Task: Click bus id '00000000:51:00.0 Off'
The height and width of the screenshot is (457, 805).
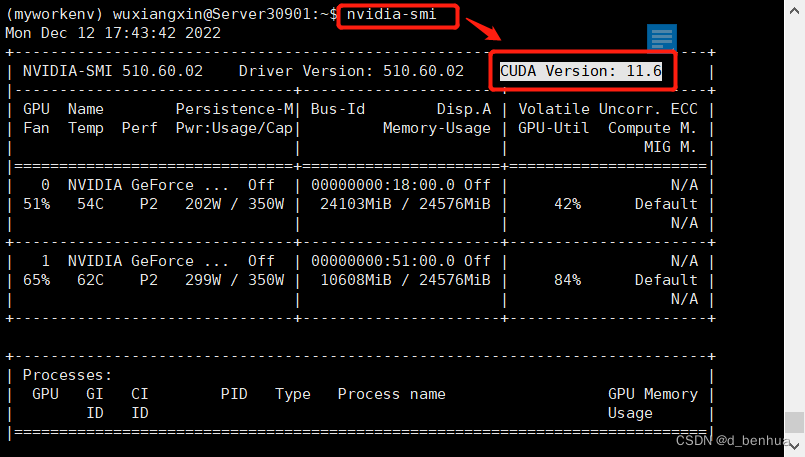Action: 401,261
